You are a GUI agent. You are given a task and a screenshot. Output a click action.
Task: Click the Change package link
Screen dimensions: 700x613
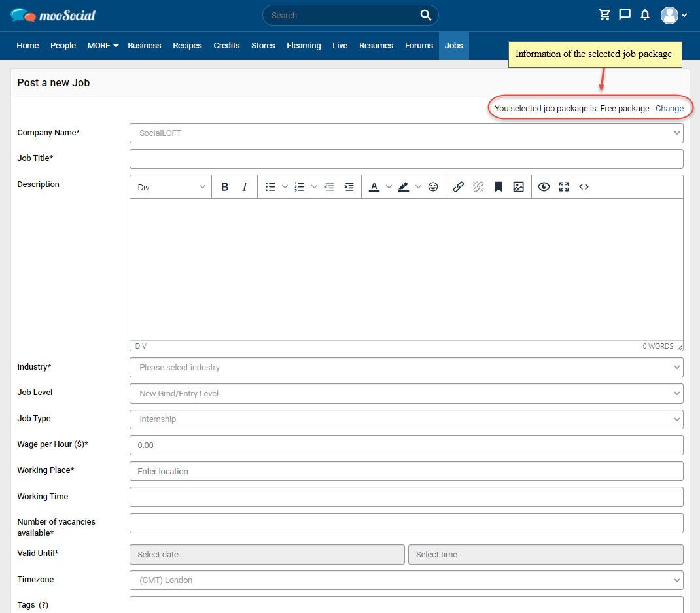point(669,109)
